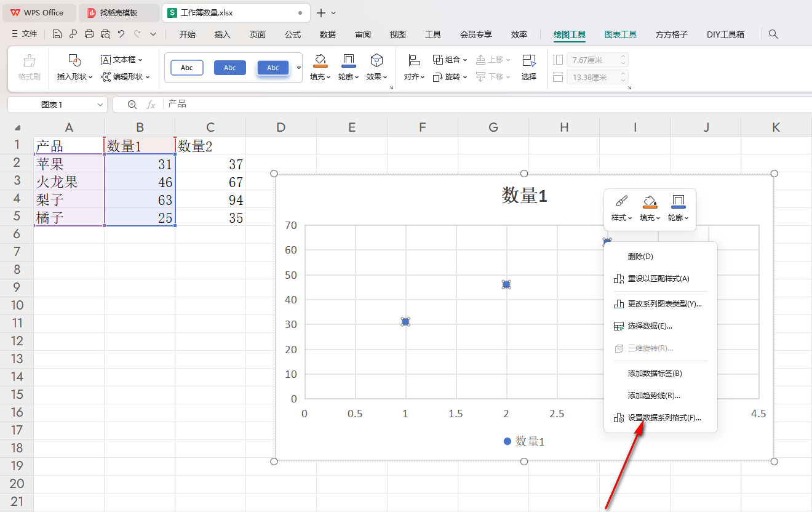This screenshot has height=512, width=812.
Task: Open the shape format dialog launcher arrow
Action: click(x=391, y=88)
